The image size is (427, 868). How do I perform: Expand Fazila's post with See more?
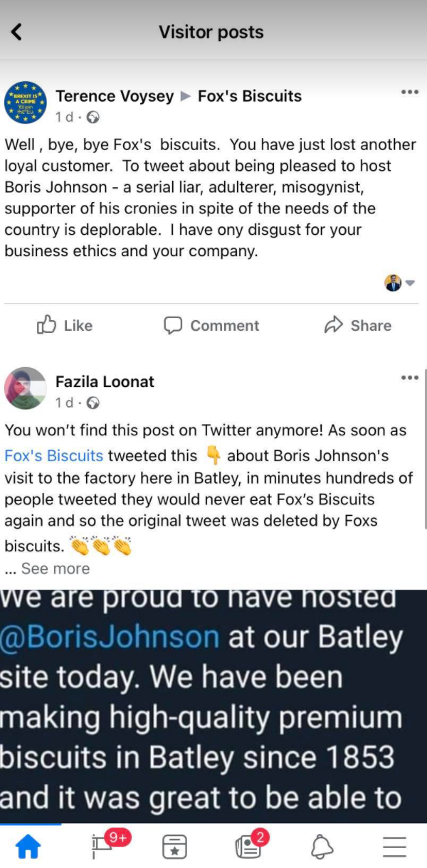click(x=55, y=568)
